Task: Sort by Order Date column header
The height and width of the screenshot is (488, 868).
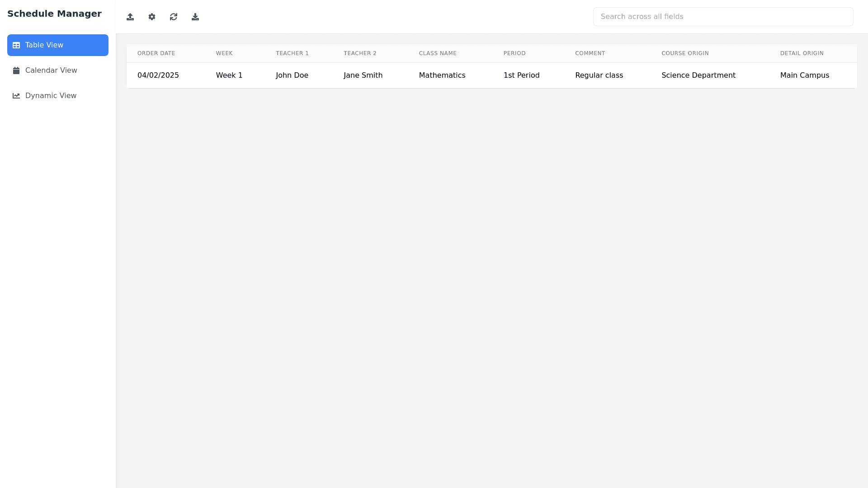Action: (x=156, y=53)
